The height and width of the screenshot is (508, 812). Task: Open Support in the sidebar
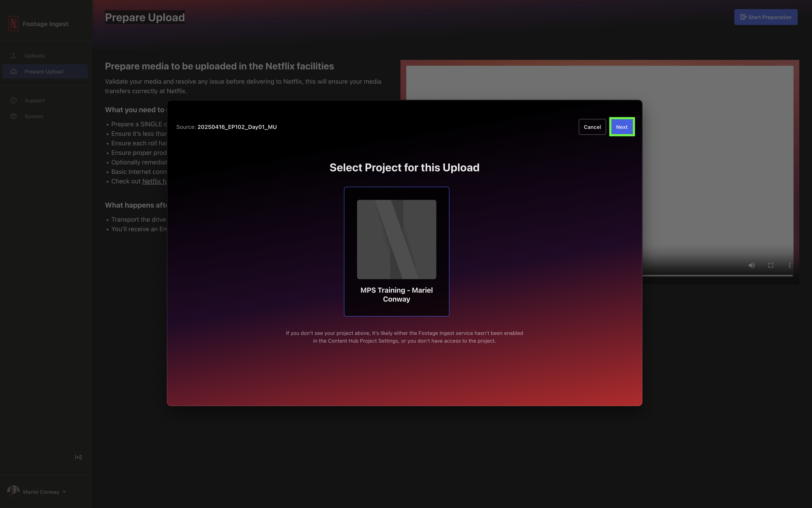(45, 101)
